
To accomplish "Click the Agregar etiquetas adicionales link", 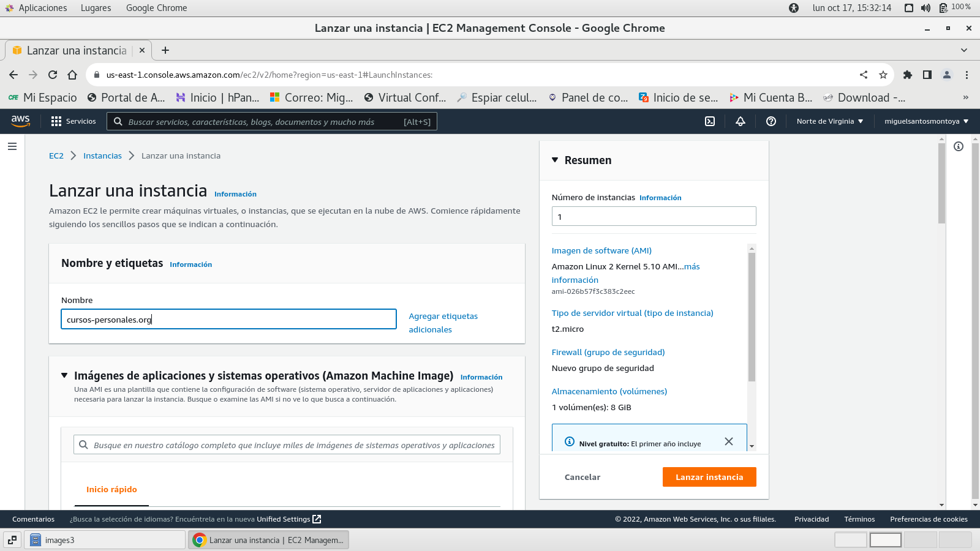I will pos(443,323).
